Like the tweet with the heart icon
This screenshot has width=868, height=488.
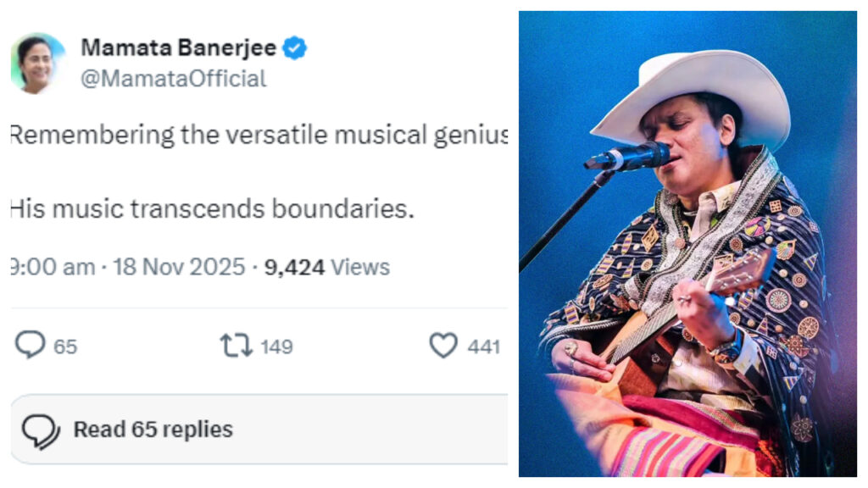coord(442,346)
